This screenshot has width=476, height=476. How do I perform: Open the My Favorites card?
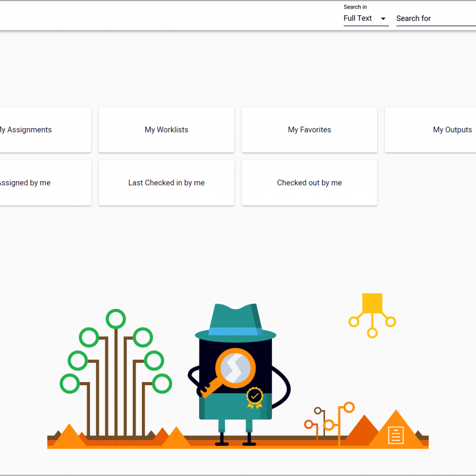(309, 130)
